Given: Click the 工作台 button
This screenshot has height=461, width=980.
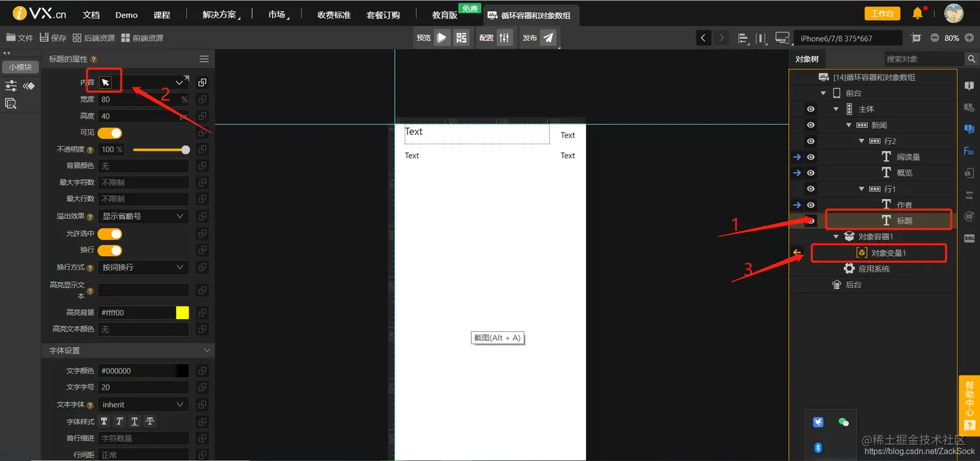Looking at the screenshot, I should click(x=882, y=14).
